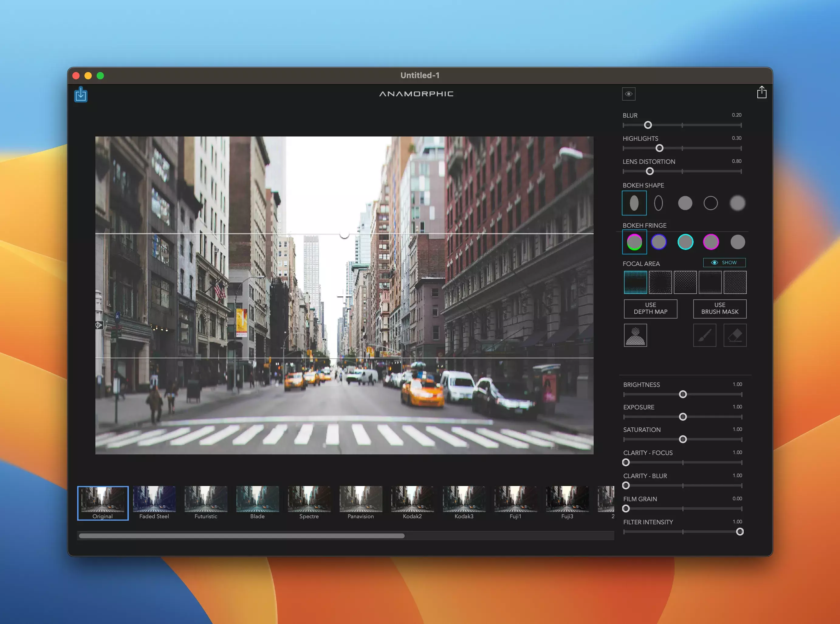Choose the soft blurred circle bokeh shape

(x=737, y=203)
